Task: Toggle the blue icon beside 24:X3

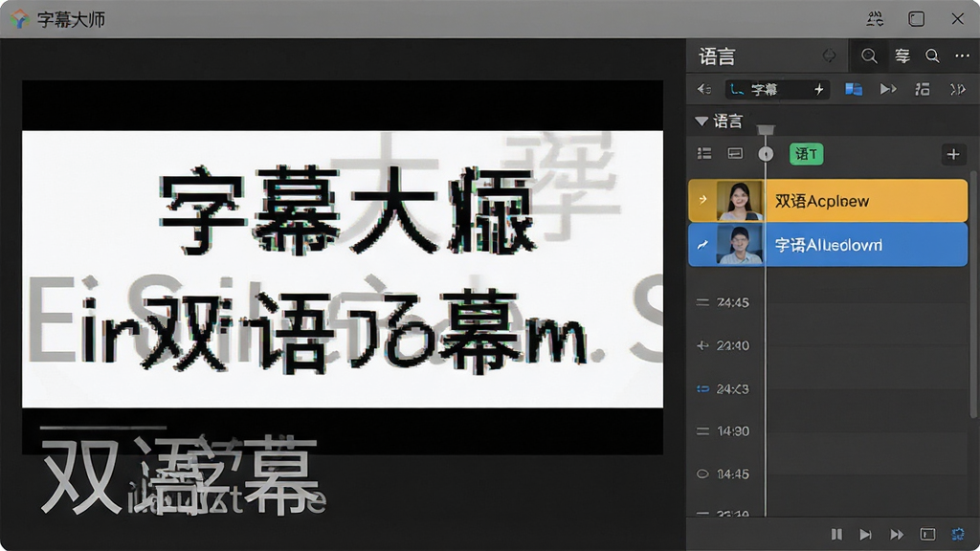Action: 702,388
